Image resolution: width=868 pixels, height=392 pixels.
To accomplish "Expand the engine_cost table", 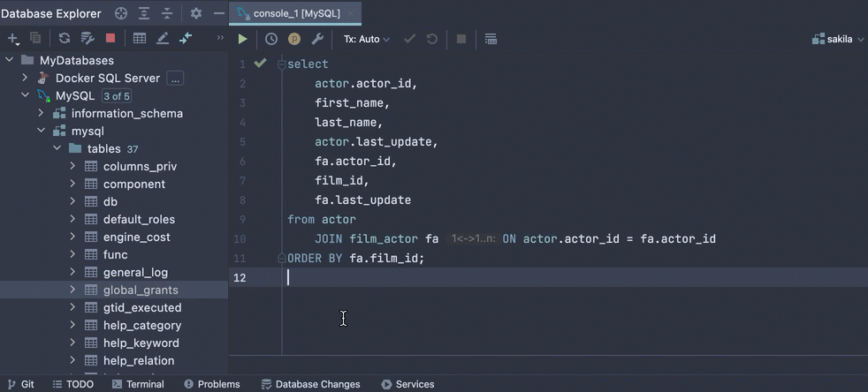I will click(72, 237).
